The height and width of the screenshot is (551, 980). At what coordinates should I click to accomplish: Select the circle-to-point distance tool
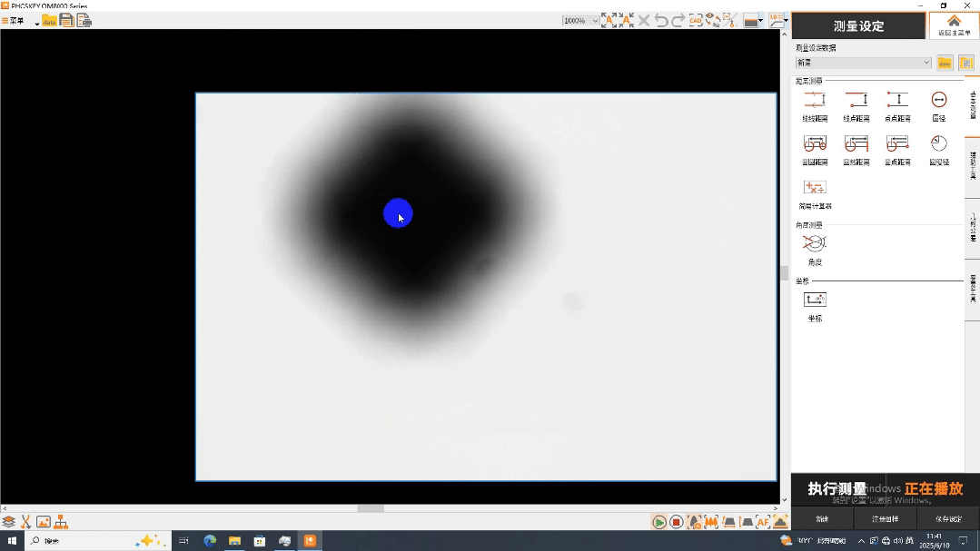click(x=897, y=149)
